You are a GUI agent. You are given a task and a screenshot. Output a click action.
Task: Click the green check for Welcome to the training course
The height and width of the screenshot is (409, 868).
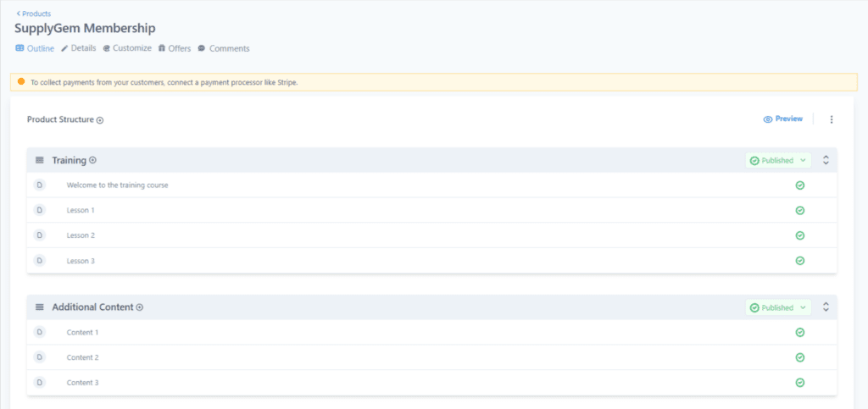[x=800, y=185]
